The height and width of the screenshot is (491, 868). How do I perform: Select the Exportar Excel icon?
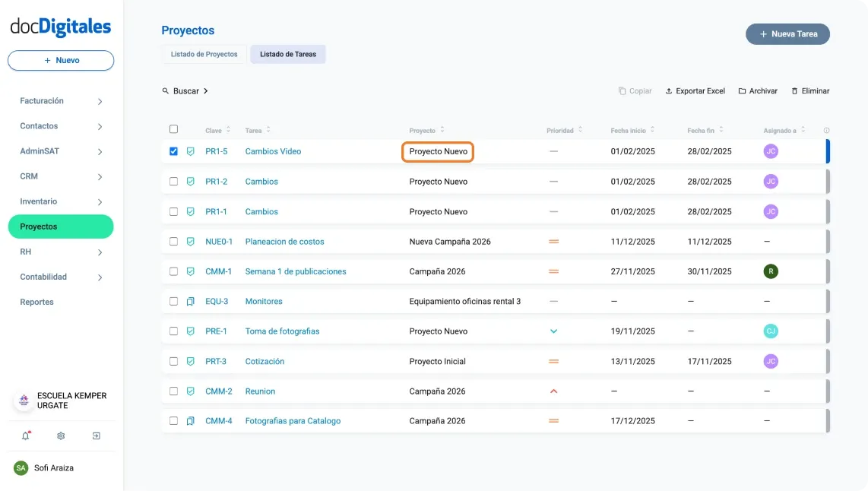(x=670, y=90)
